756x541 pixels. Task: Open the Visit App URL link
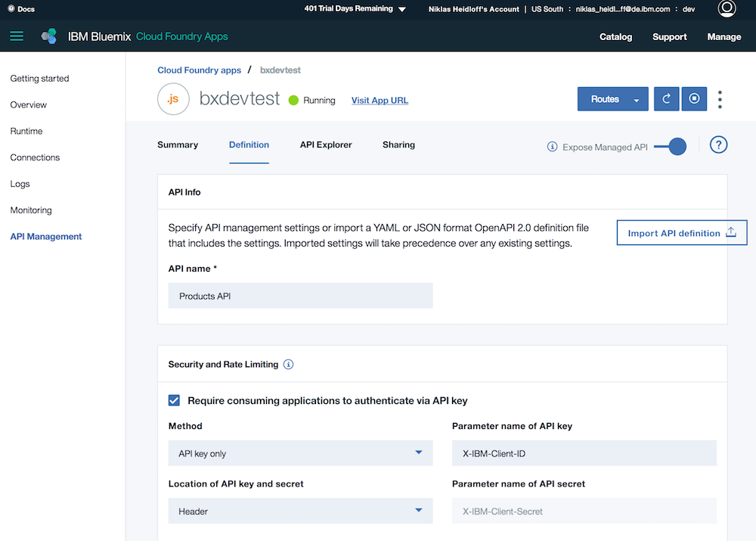(380, 101)
